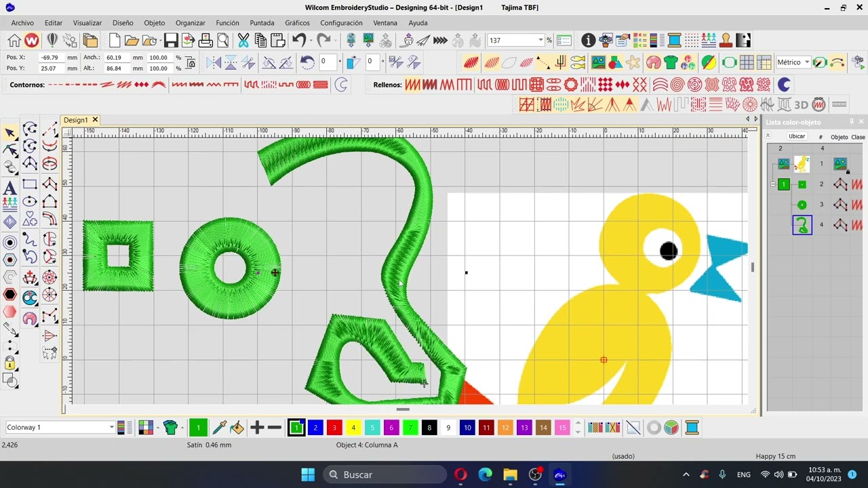Open design information with the black i icon
868x488 pixels.
588,41
